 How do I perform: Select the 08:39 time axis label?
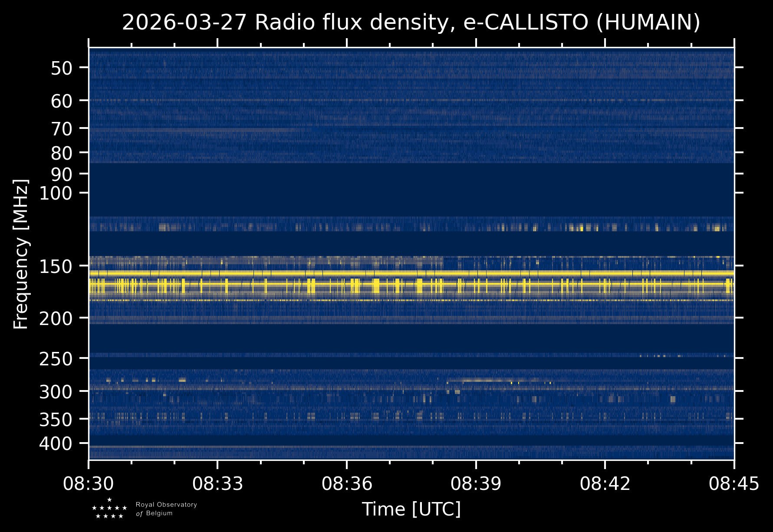pyautogui.click(x=476, y=483)
